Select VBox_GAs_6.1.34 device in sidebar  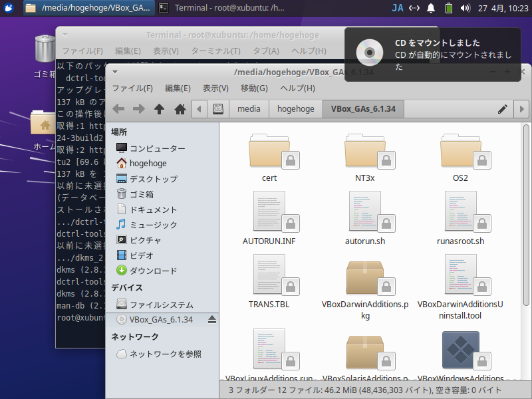[162, 319]
